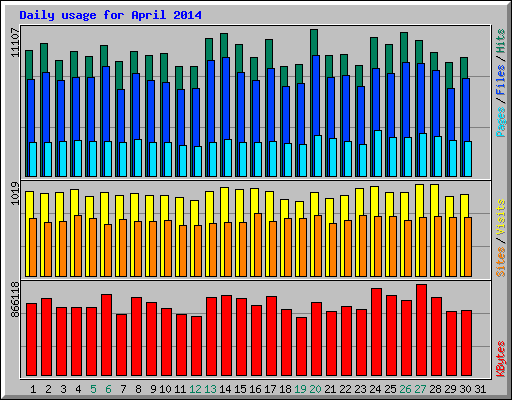Click day 10 on the x-axis
This screenshot has height=400, width=512.
(165, 389)
